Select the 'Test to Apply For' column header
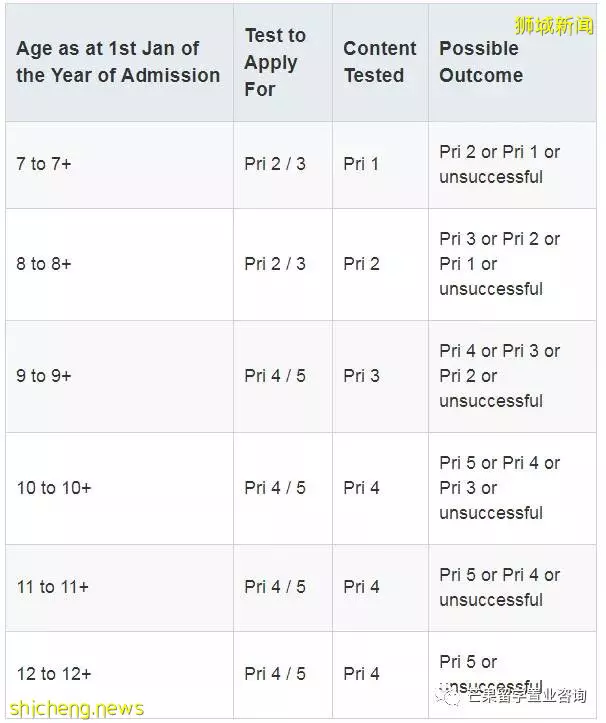606x723 pixels. click(283, 63)
